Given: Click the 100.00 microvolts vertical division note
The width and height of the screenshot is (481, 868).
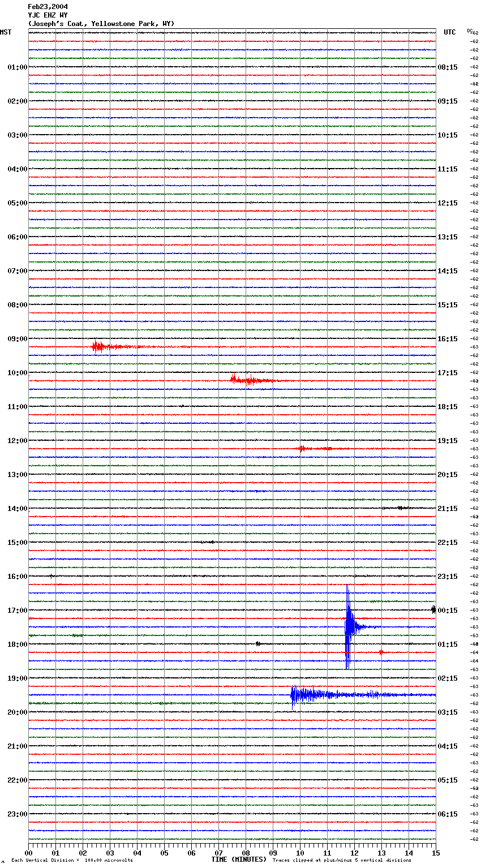Looking at the screenshot, I should [x=72, y=861].
